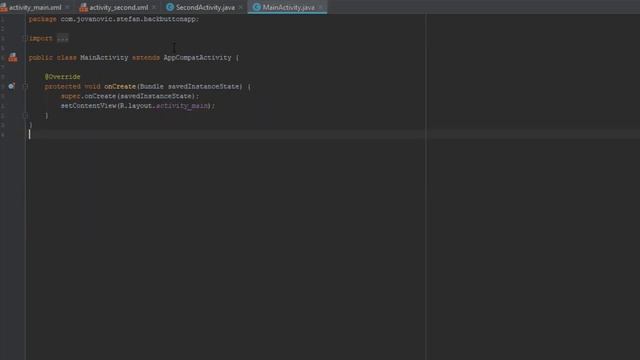Expand the collapsed import '...' placeholder

tap(62, 39)
